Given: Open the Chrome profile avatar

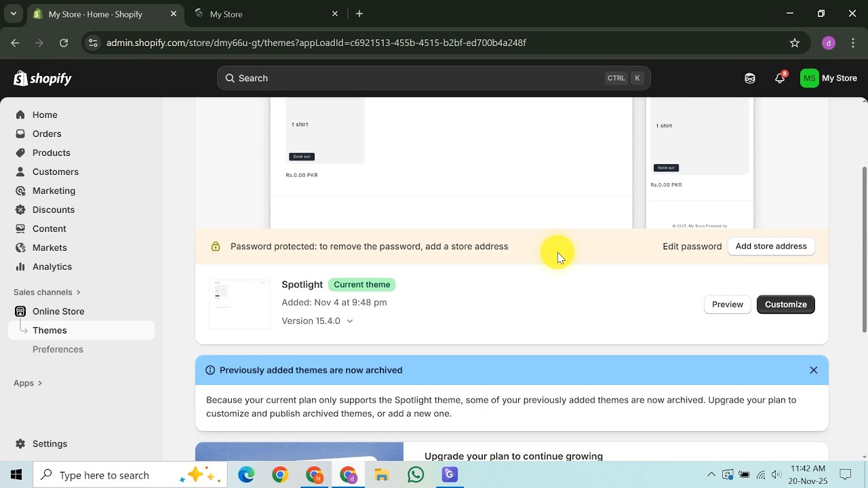Looking at the screenshot, I should (828, 43).
